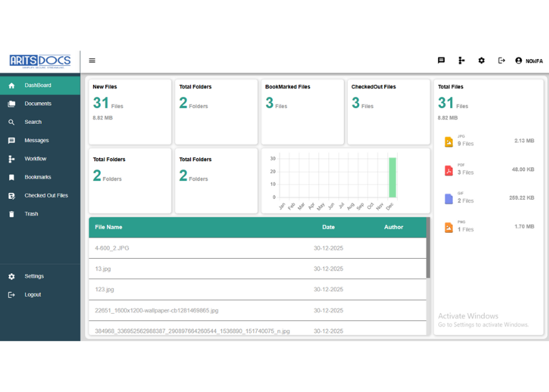
Task: Go to Messages in sidebar
Action: tap(37, 141)
